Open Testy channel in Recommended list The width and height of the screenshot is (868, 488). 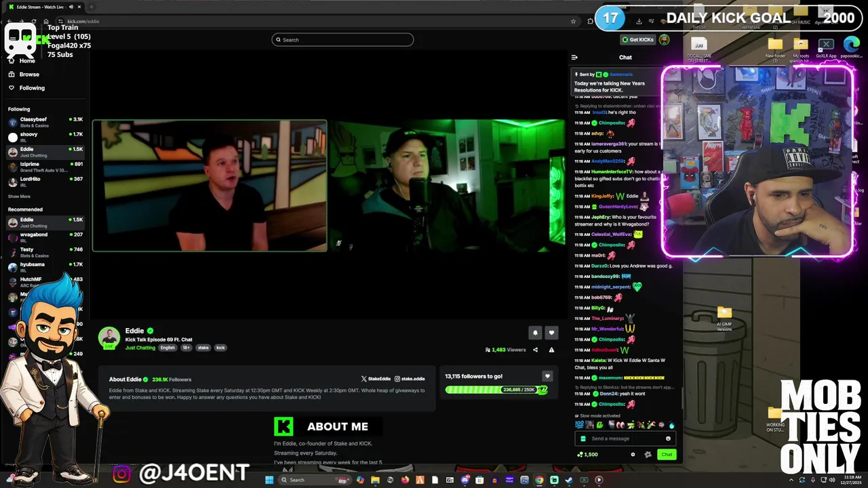coord(45,252)
